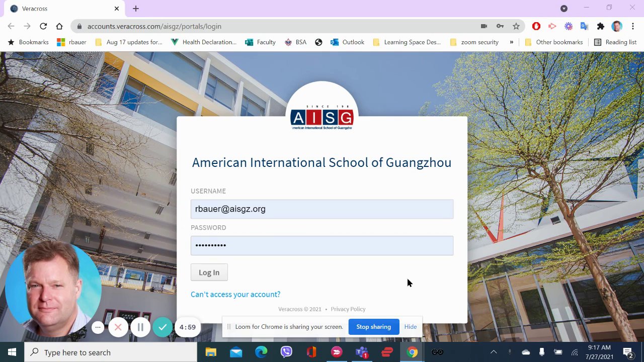
Task: Open saved passwords key icon
Action: pyautogui.click(x=500, y=26)
